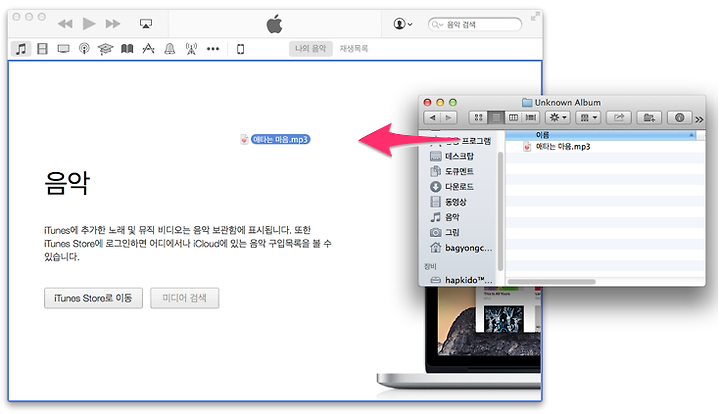Expand the Finder toolbar overflow chevrons
Screen dimensions: 720x414
point(699,119)
